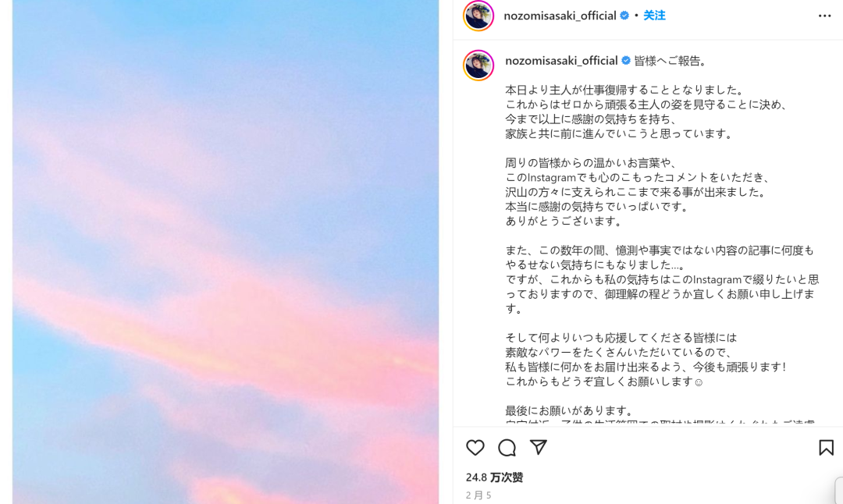This screenshot has width=843, height=504.
Task: Open nozomisasaki_official username in caption
Action: pyautogui.click(x=561, y=61)
